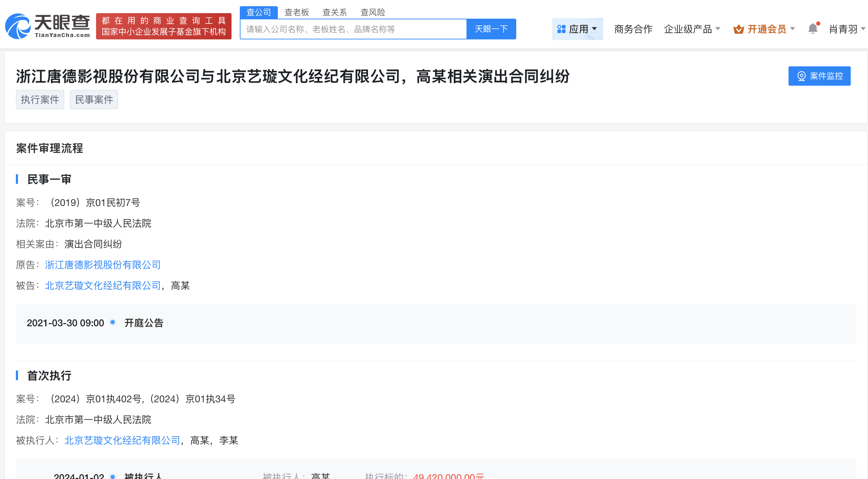
Task: Click the page title about 演出合同纠纷
Action: click(293, 76)
